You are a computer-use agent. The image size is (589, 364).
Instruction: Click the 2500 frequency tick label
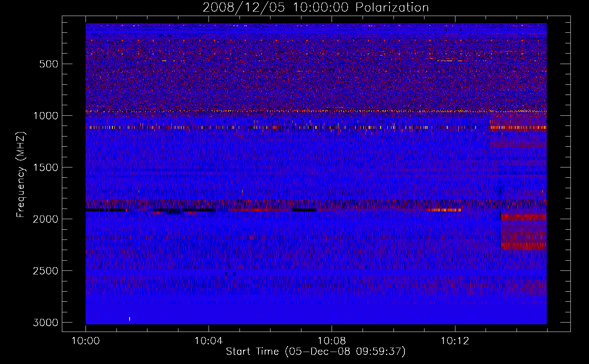click(x=46, y=271)
